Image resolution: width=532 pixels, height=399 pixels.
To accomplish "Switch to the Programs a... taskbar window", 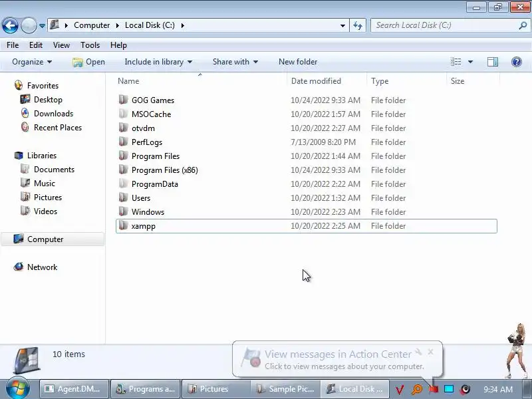I will (x=145, y=389).
